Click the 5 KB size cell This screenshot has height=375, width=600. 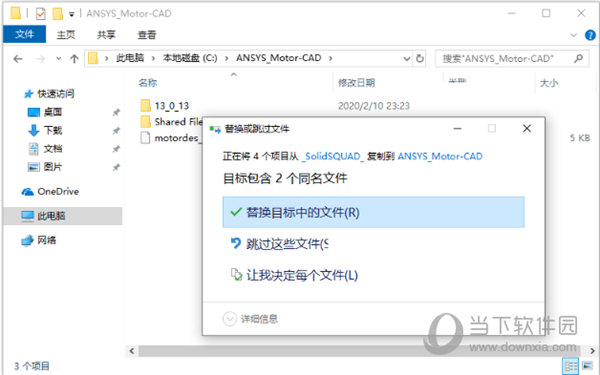[x=580, y=138]
